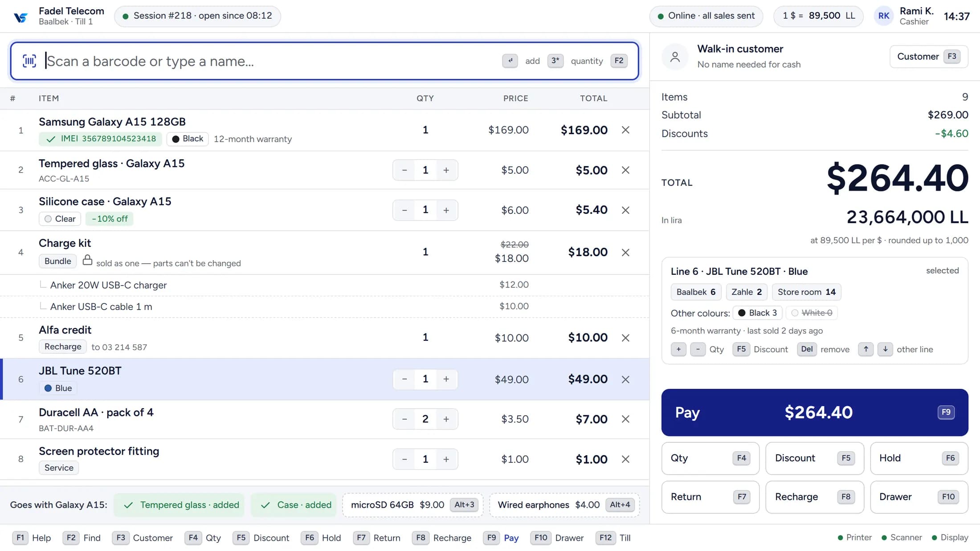
Task: Put sale on Hold with F6 button
Action: click(x=919, y=458)
